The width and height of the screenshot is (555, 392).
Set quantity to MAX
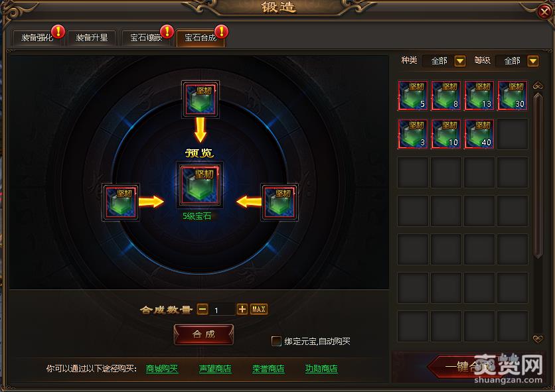point(259,309)
